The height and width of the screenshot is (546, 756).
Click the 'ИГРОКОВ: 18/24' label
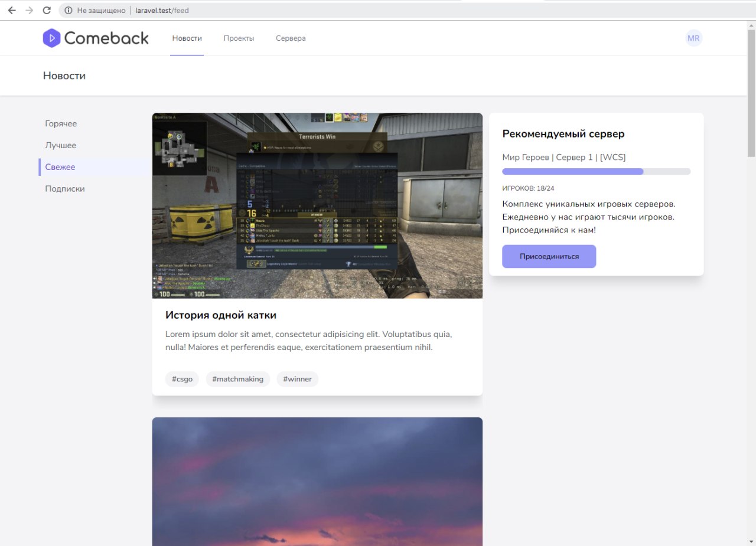pos(528,188)
